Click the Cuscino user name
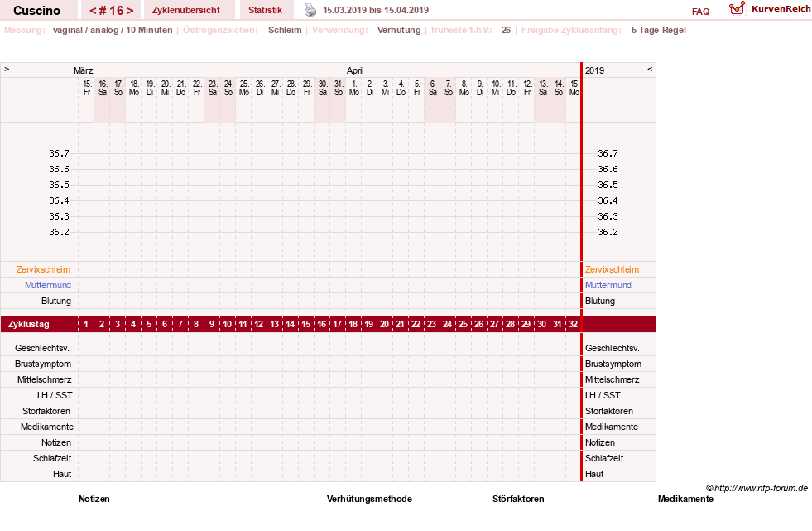Screen dimensions: 812x531 (x=36, y=11)
